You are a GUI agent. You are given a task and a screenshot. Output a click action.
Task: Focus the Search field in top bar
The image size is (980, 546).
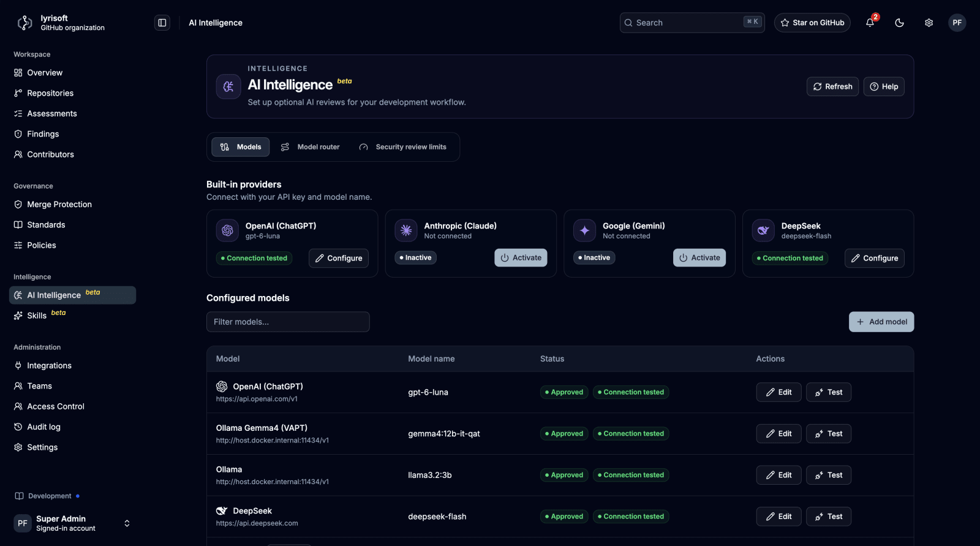coord(692,23)
